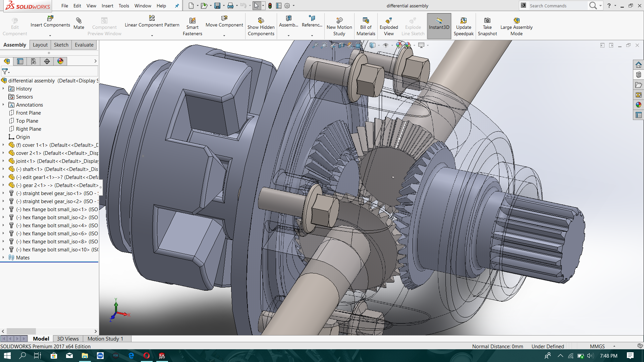Viewport: 644px width, 362px height.
Task: Open the DisplayManager color wheel tab
Action: 60,61
